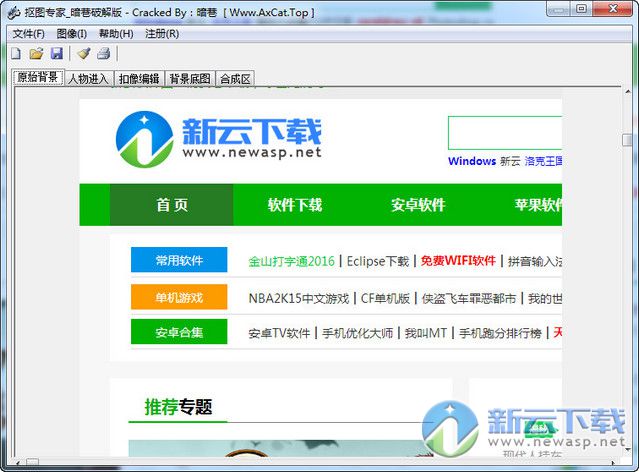
Task: Click the 我叫MT link
Action: pyautogui.click(x=425, y=333)
